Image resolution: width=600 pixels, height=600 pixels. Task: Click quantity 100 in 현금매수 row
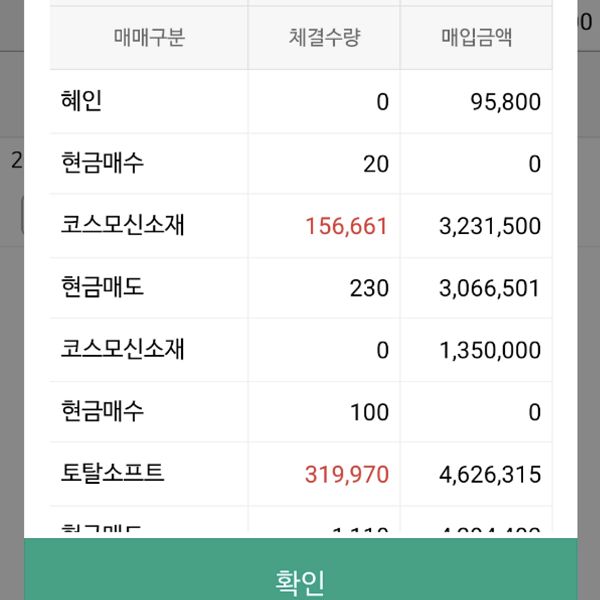click(369, 412)
